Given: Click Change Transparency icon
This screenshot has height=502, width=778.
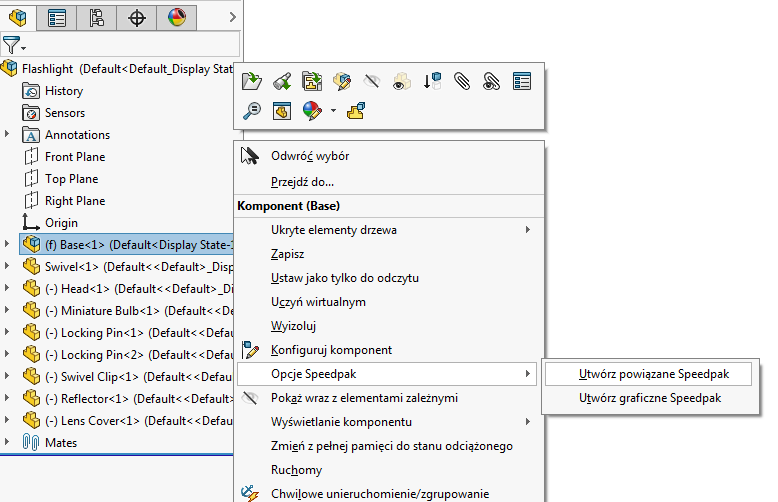Looking at the screenshot, I should point(401,81).
